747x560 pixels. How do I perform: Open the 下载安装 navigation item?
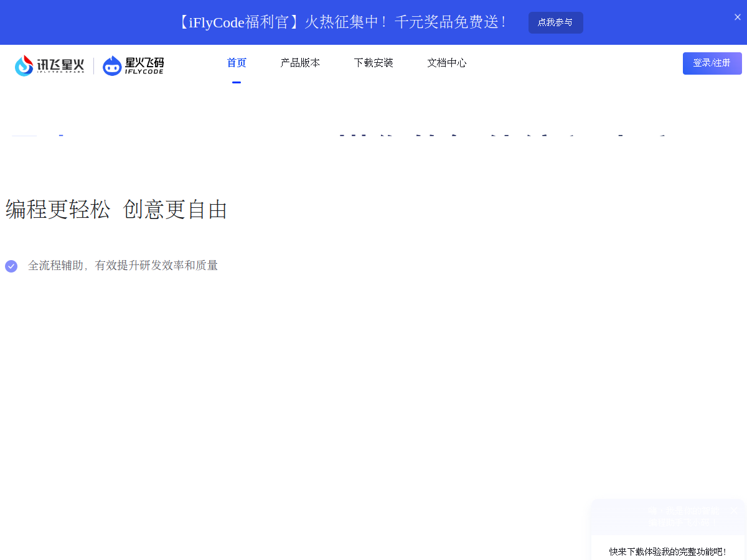374,62
